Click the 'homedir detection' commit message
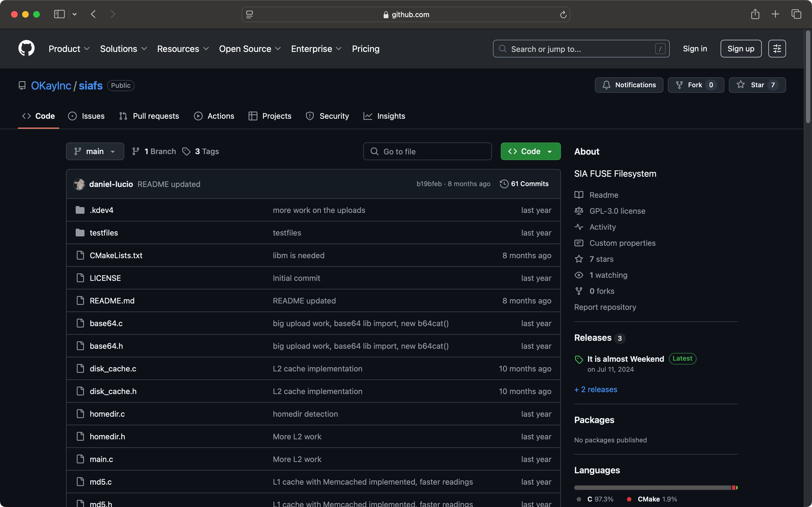 point(305,414)
